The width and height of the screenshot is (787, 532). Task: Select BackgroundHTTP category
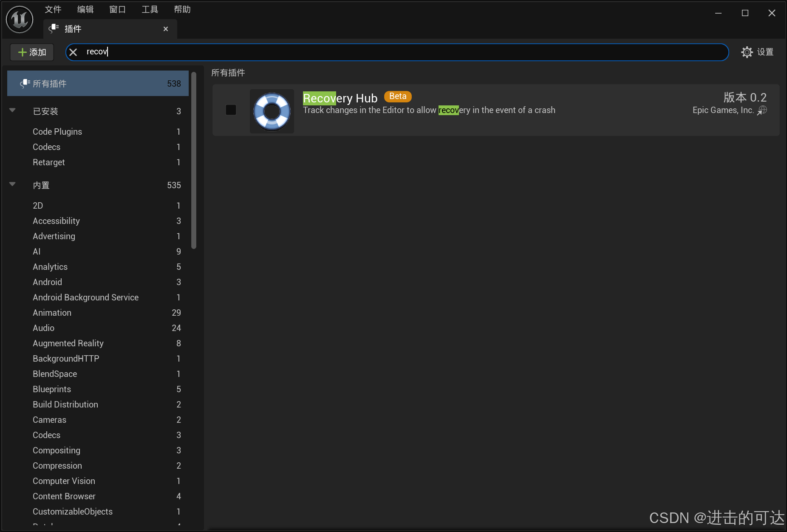98,359
